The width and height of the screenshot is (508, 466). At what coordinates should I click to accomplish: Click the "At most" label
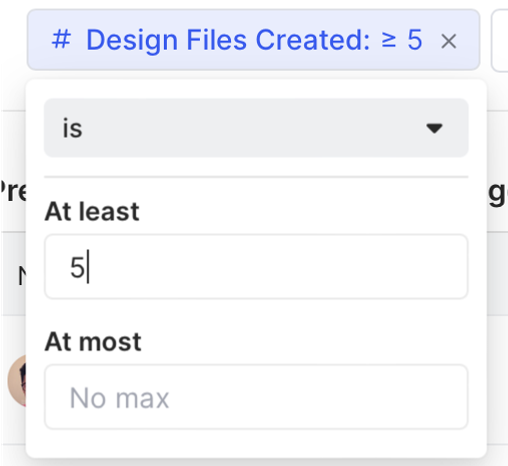pyautogui.click(x=93, y=342)
